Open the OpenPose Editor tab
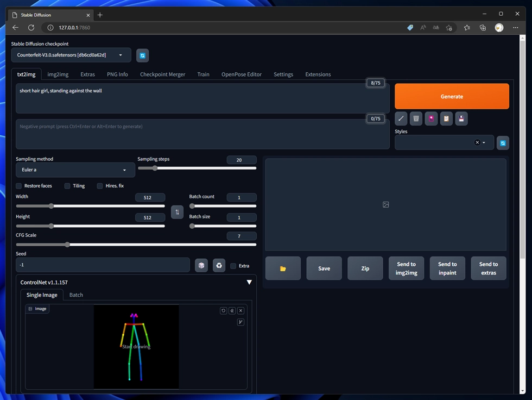 241,74
